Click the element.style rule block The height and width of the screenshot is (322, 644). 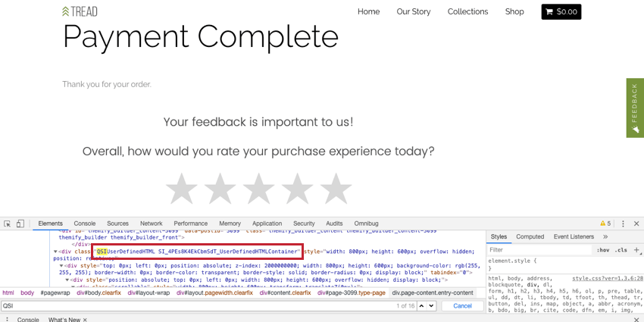coord(564,264)
